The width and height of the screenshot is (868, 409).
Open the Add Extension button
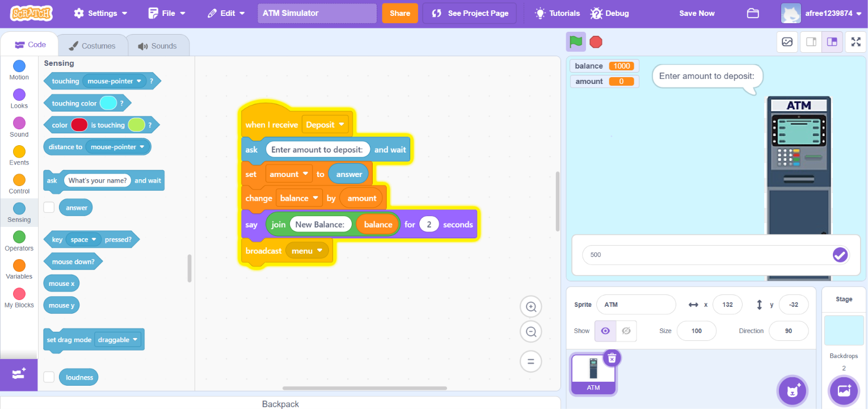click(19, 374)
